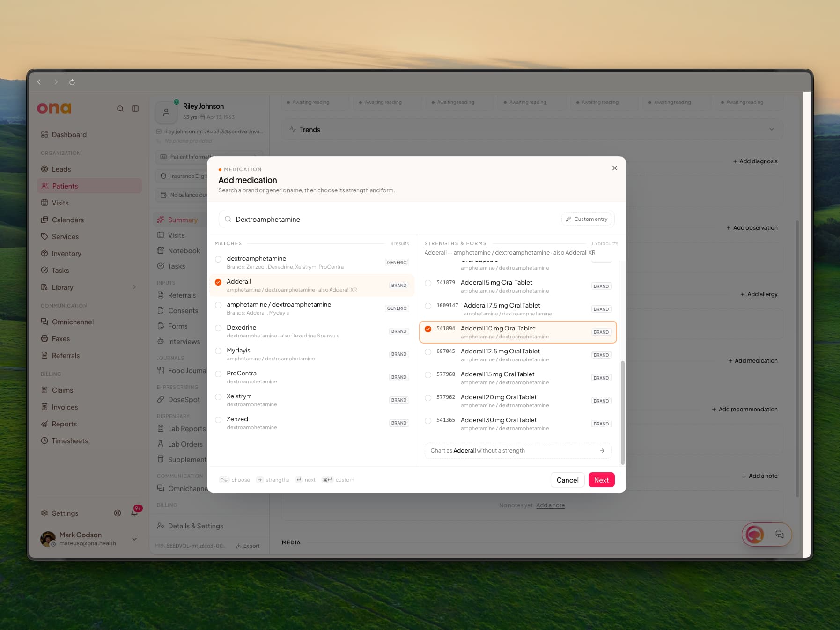Expand the Library submenu chevron
This screenshot has height=630, width=840.
pos(134,287)
